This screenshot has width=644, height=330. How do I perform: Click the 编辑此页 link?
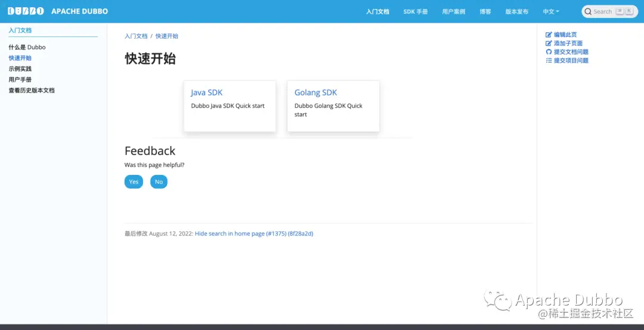point(565,35)
